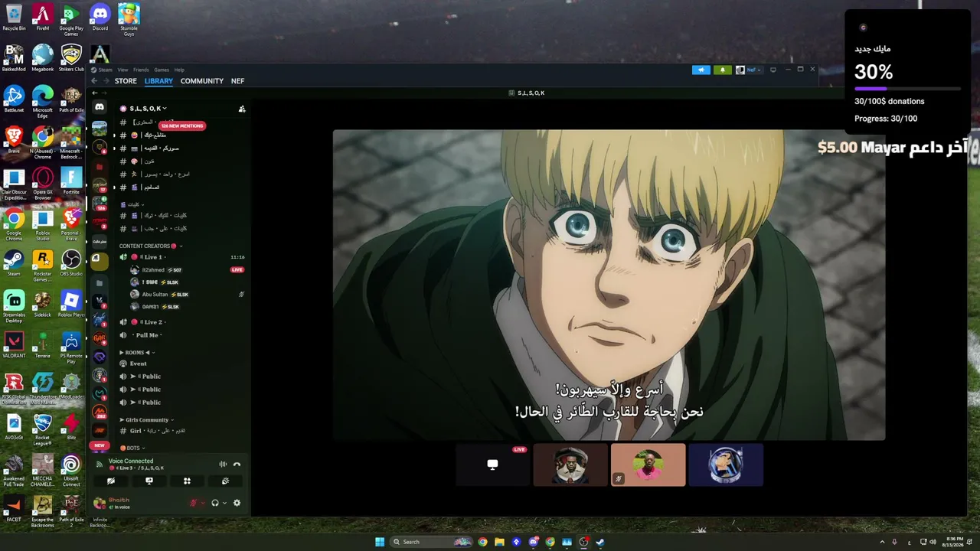Select user It2ahmed in Live 1
The width and height of the screenshot is (980, 551).
[156, 270]
